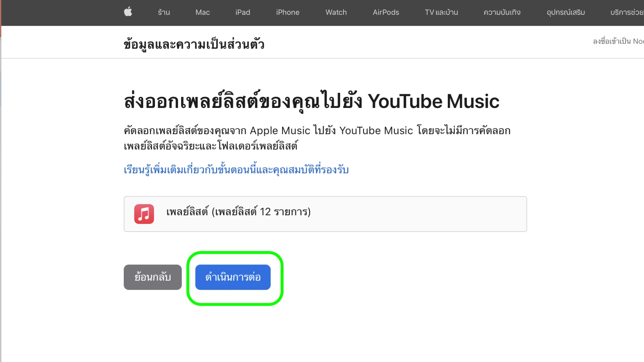Screen dimensions: 644x362
Task: Open the Watch navigation item
Action: click(336, 12)
